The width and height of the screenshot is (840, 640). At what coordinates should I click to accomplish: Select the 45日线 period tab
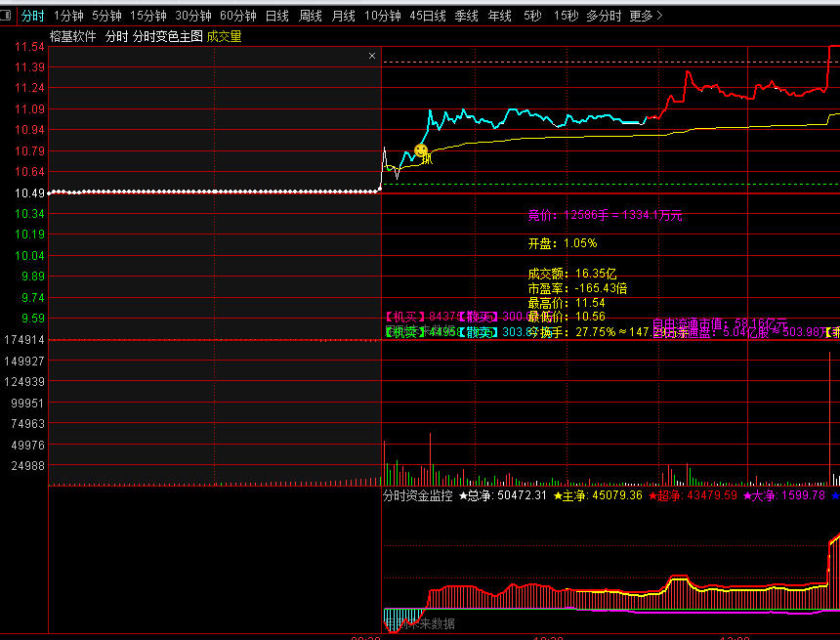coord(428,16)
